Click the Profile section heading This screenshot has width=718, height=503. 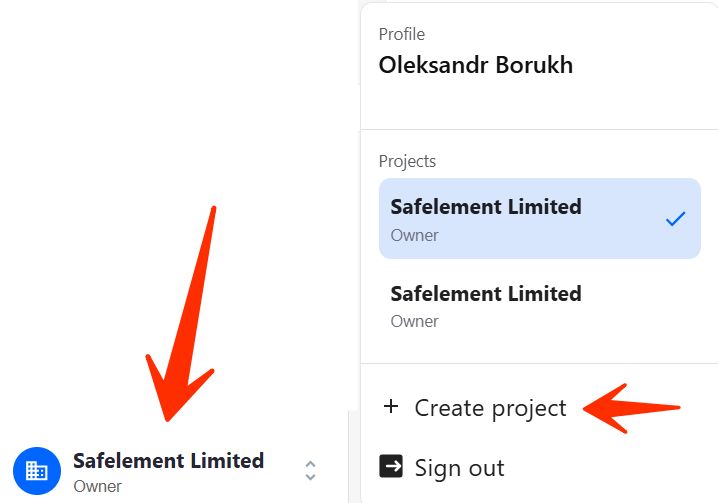point(401,34)
